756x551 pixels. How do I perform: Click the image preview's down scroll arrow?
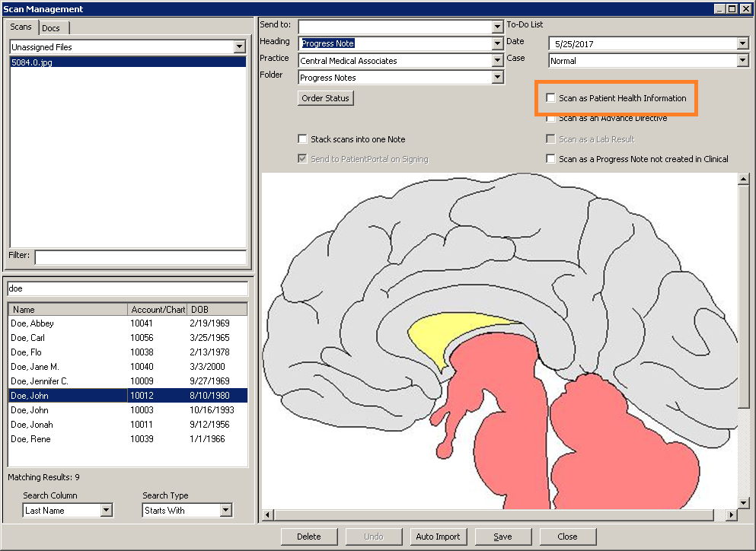point(744,502)
